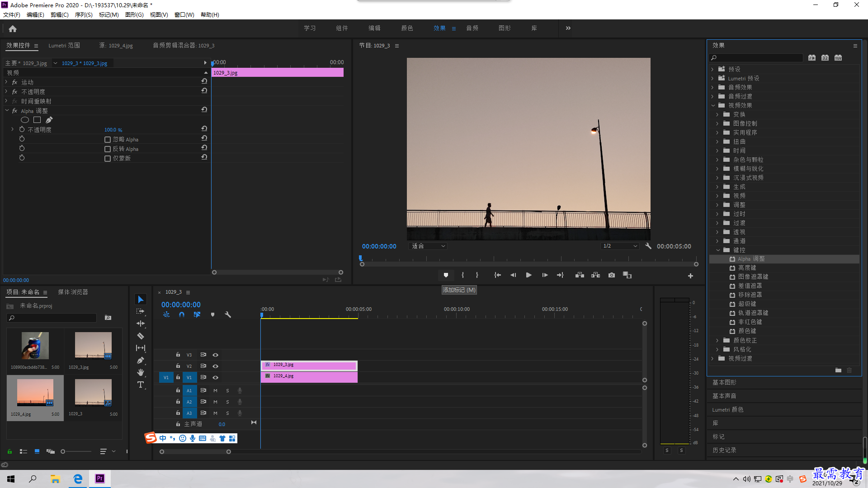The image size is (868, 488).
Task: Select the Slip tool
Action: (x=141, y=348)
